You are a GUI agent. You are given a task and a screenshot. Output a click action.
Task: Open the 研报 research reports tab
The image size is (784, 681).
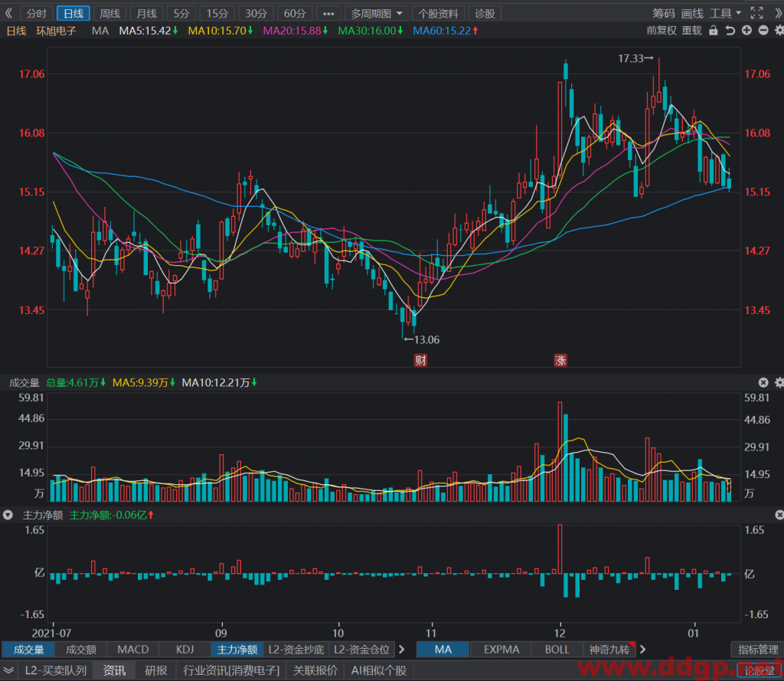[x=156, y=670]
